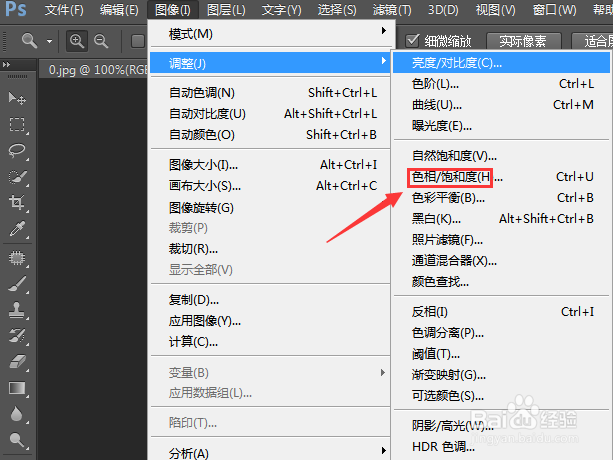
Task: Click the 实际像素 button
Action: [523, 41]
